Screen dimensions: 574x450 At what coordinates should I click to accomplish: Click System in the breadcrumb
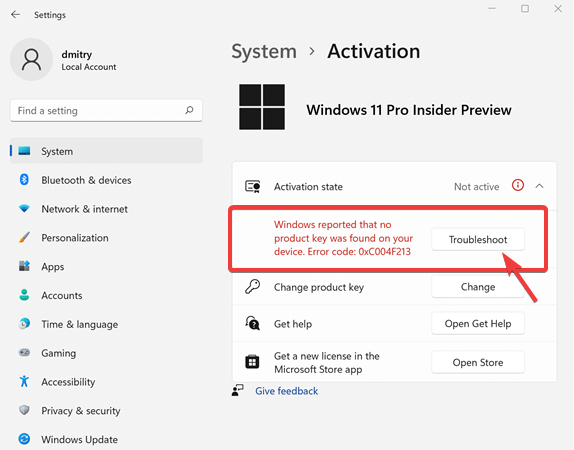click(x=264, y=51)
